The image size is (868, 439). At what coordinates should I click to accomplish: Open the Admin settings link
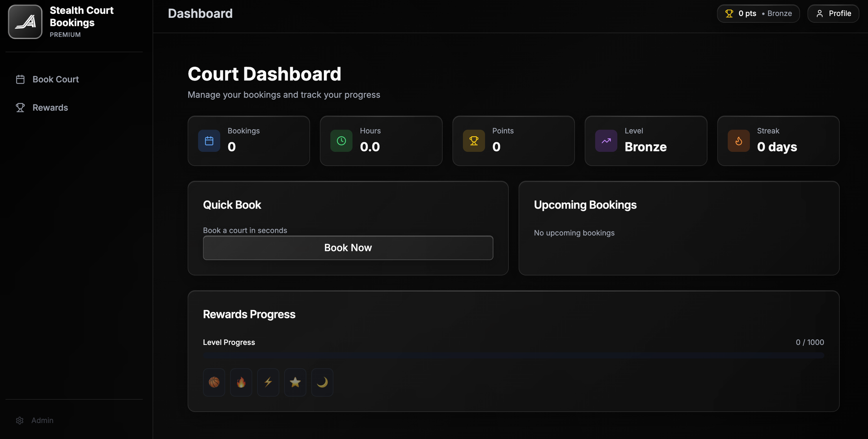pos(42,420)
